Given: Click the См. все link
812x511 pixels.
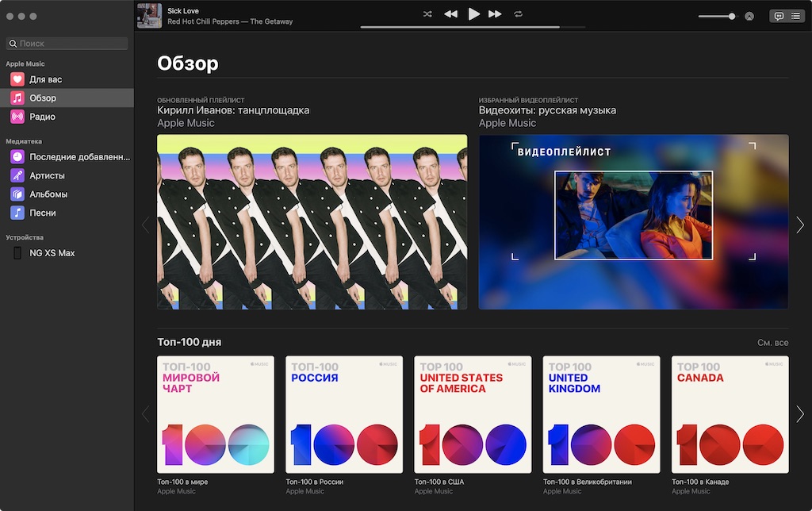Looking at the screenshot, I should tap(772, 343).
